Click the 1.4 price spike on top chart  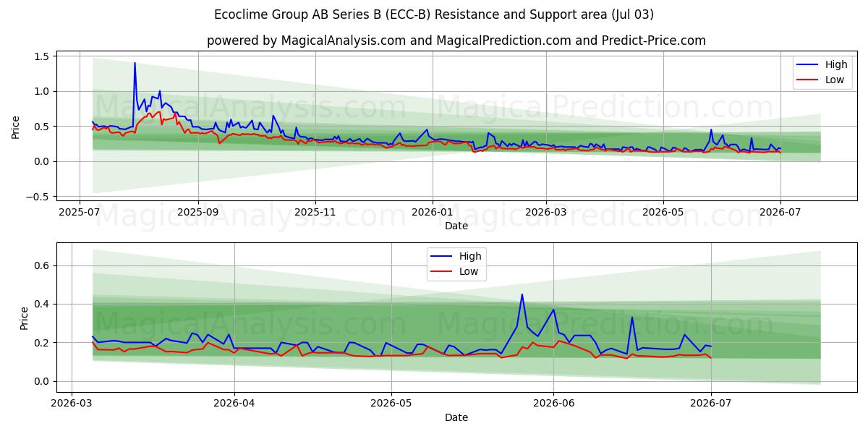pos(135,64)
